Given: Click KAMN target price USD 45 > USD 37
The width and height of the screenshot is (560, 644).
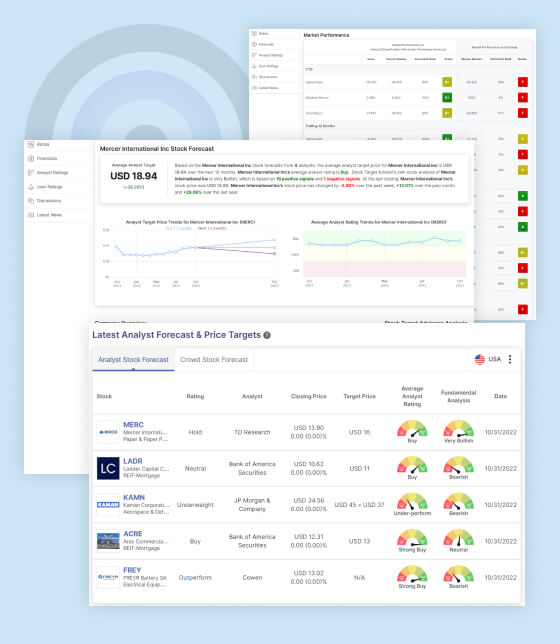Looking at the screenshot, I should pos(360,505).
